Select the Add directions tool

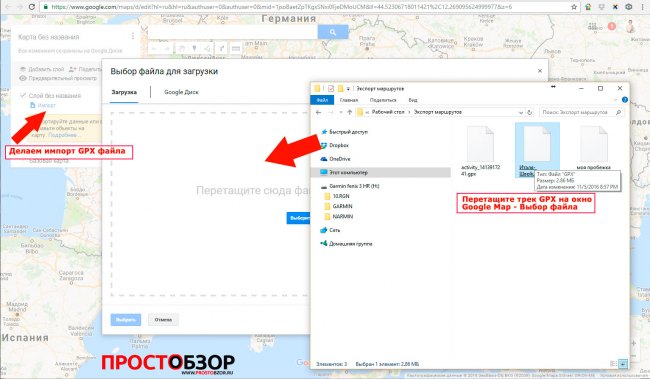[221, 49]
